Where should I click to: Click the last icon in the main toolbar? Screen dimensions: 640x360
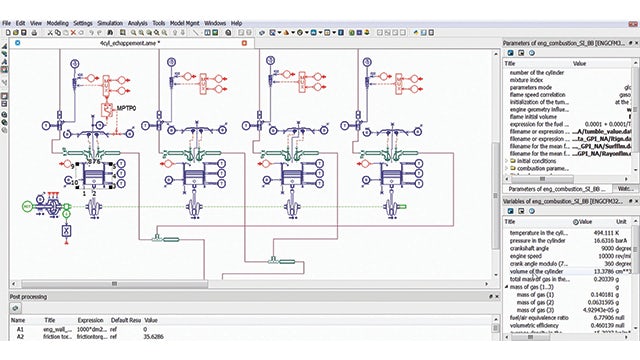click(x=431, y=33)
